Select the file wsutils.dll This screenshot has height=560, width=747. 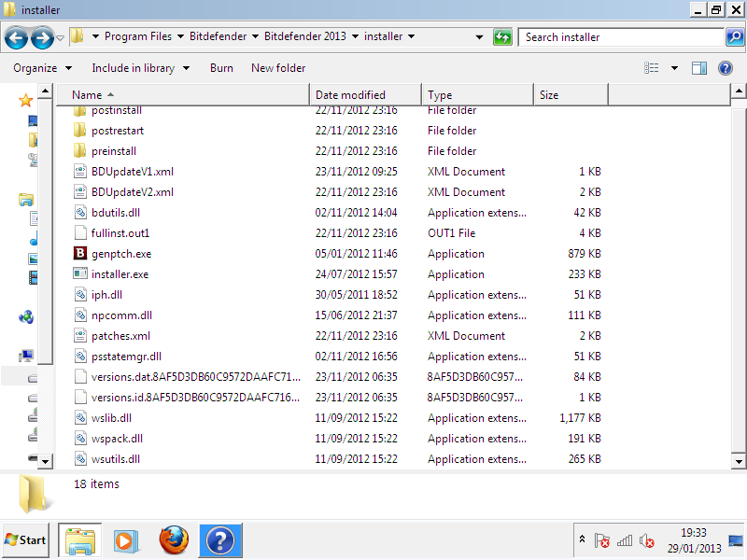[x=115, y=459]
